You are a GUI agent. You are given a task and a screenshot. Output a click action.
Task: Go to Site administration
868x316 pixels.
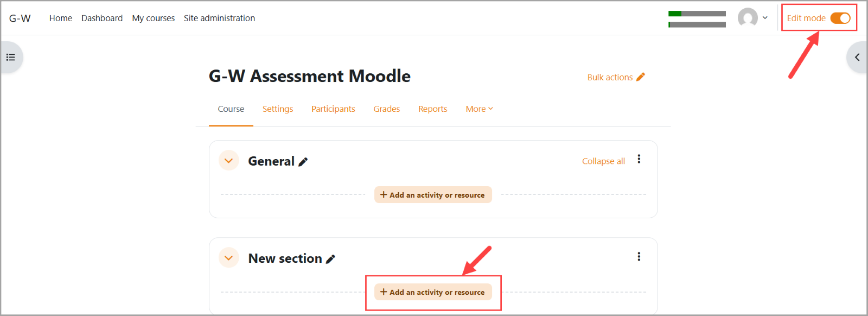[x=219, y=18]
